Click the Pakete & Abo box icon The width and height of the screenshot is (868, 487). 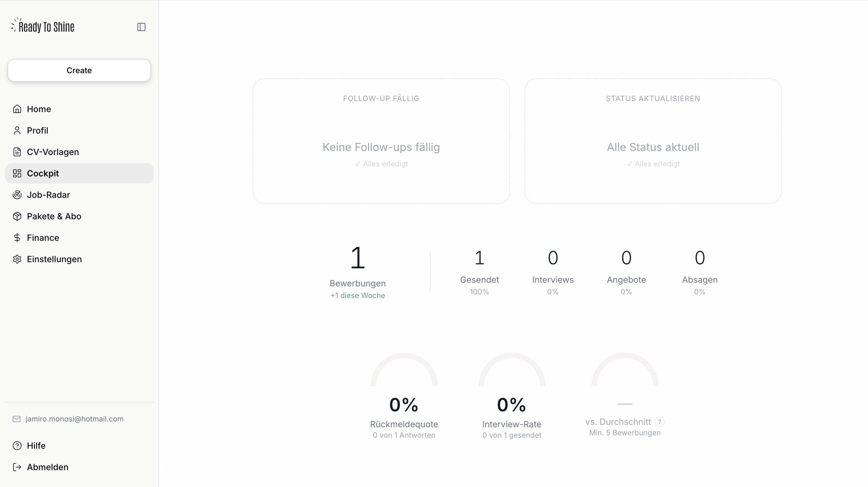17,216
